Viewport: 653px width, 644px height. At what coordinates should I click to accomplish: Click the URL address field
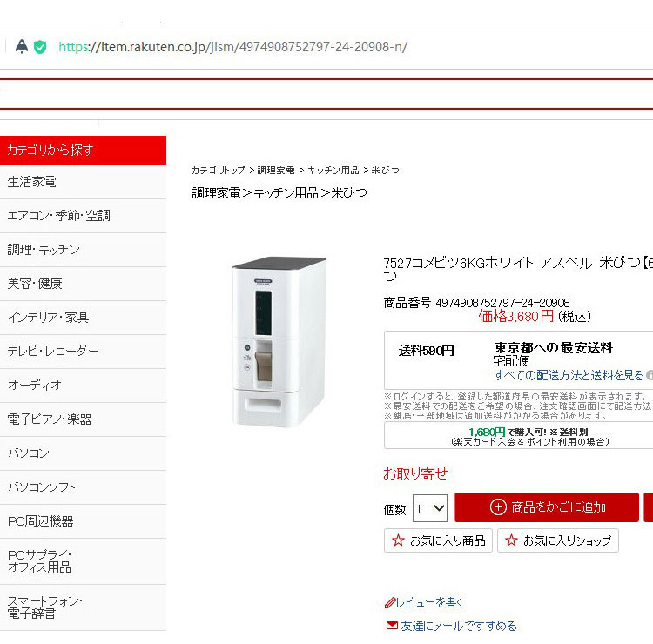tap(232, 47)
